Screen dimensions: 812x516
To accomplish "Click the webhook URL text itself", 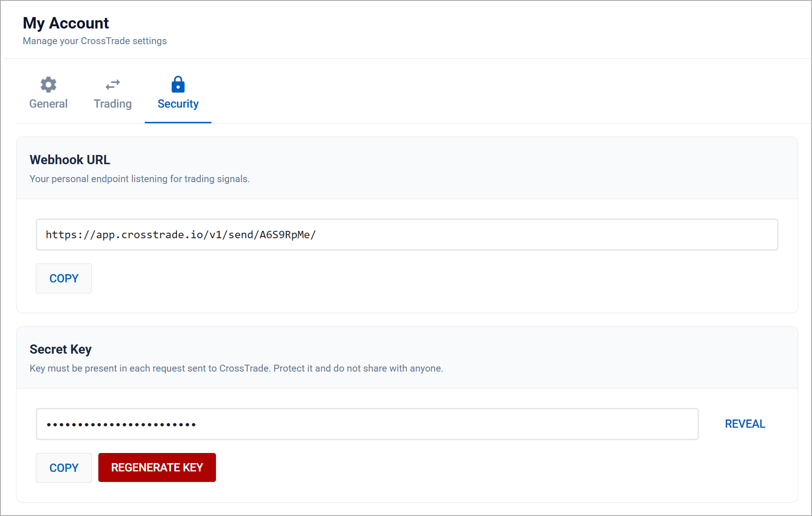I will pyautogui.click(x=180, y=235).
